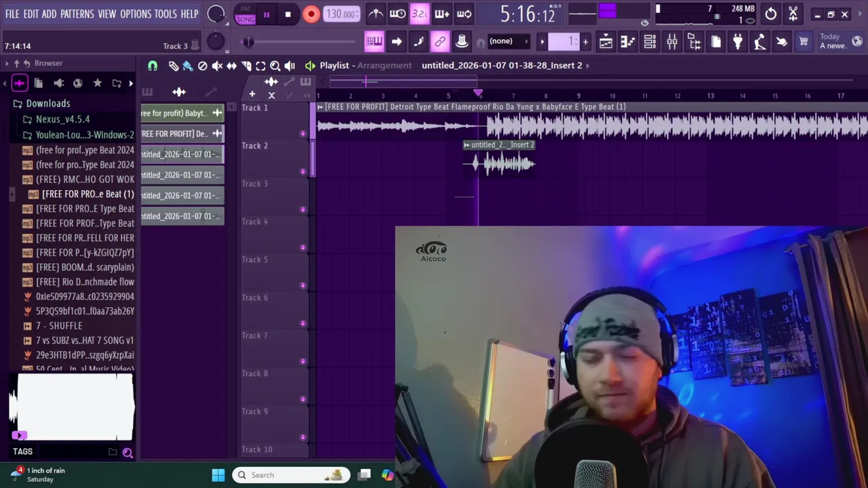Toggle typing keyboard to piano
868x488 pixels.
(374, 41)
